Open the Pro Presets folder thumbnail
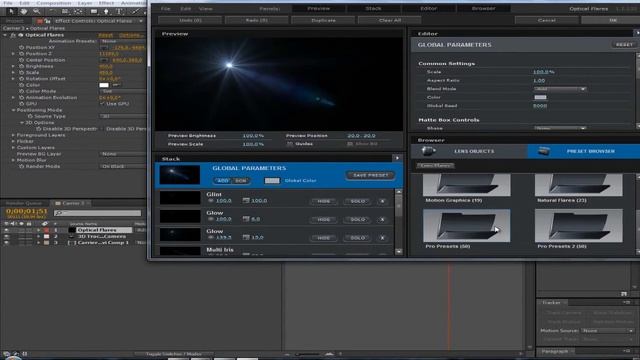 coord(466,226)
